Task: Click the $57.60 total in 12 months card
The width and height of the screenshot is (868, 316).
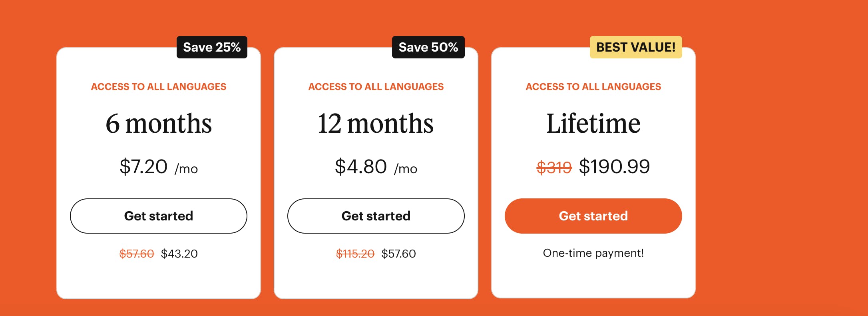Action: point(398,254)
